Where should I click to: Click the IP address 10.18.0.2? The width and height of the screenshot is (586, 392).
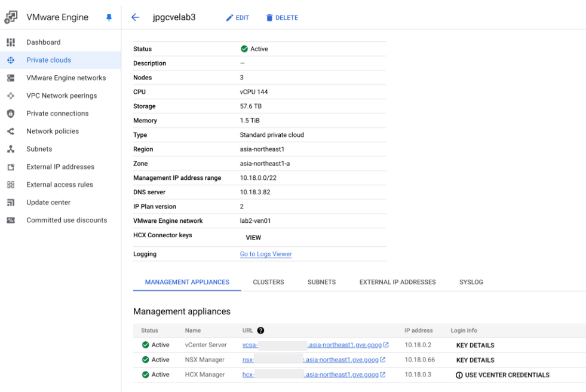418,345
